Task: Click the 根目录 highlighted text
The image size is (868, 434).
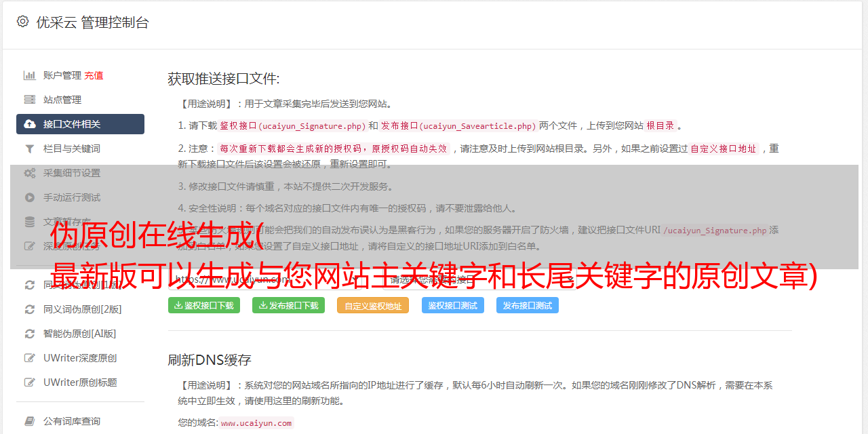Action: (660, 125)
